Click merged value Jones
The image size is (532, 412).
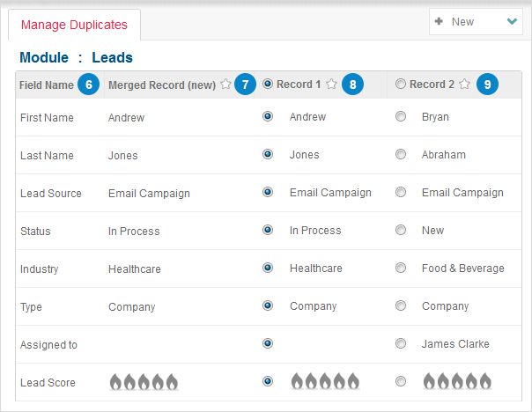pyautogui.click(x=122, y=156)
